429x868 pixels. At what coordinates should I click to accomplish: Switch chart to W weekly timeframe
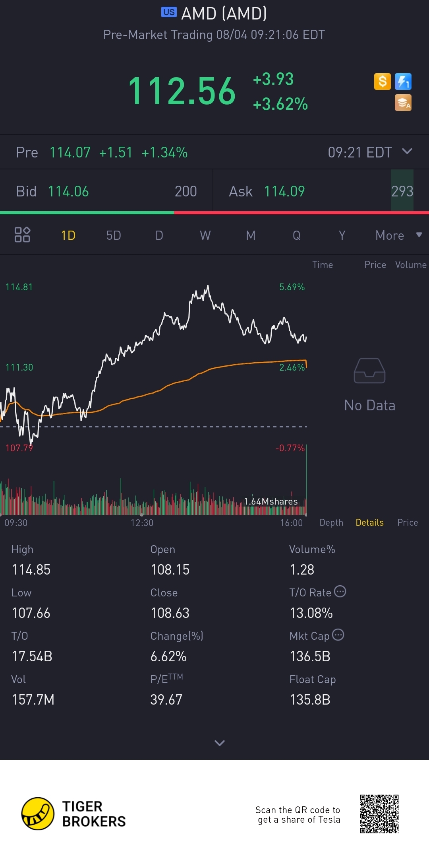point(205,235)
